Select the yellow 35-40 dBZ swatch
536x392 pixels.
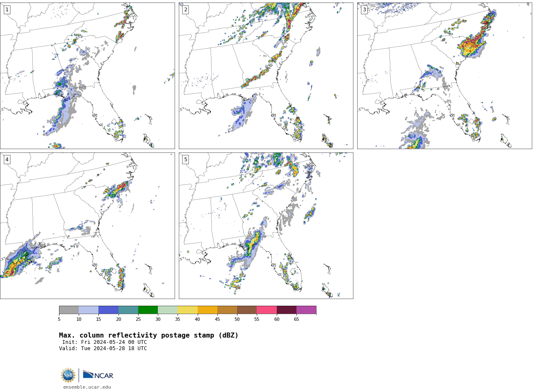point(188,310)
